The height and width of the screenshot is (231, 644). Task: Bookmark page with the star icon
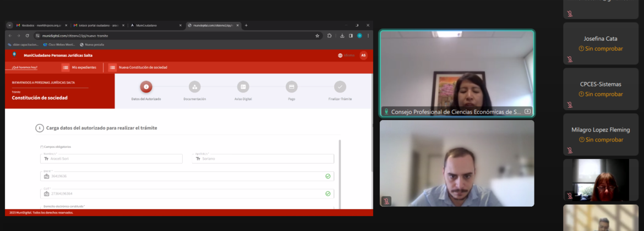pyautogui.click(x=317, y=36)
